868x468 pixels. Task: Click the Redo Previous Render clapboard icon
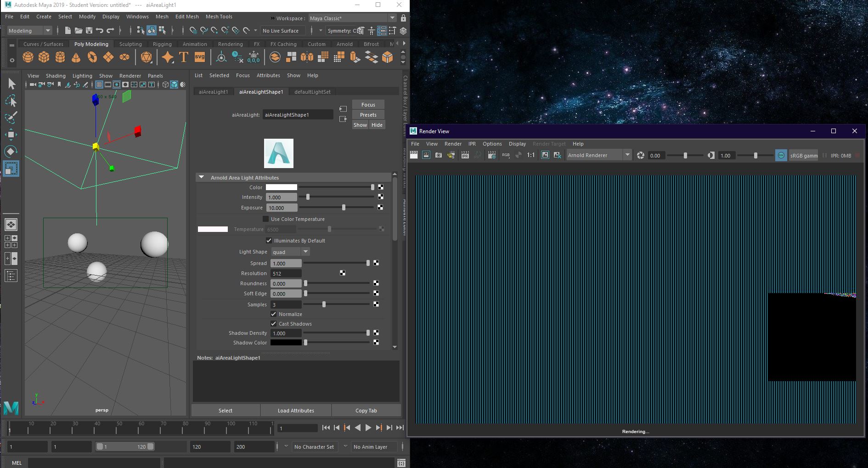coord(414,155)
